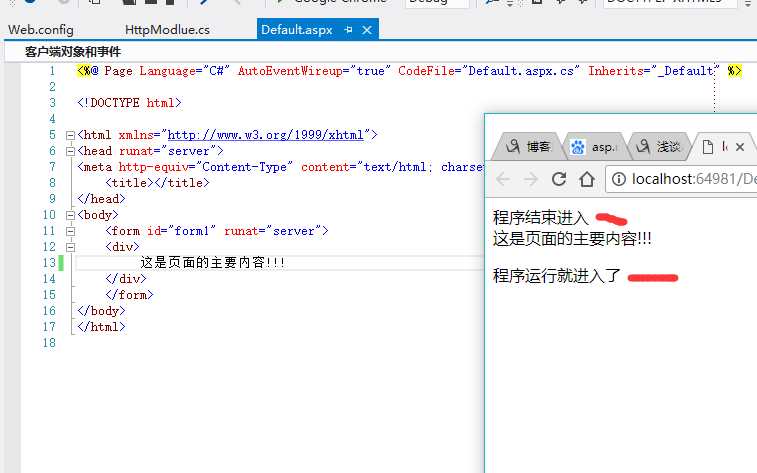Switch to the Web.config tab
The image size is (757, 473).
click(x=41, y=29)
